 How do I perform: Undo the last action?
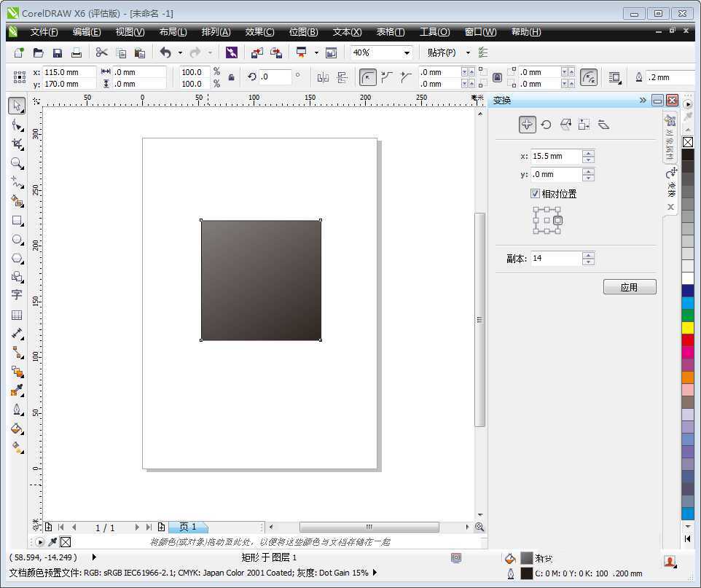click(x=166, y=52)
